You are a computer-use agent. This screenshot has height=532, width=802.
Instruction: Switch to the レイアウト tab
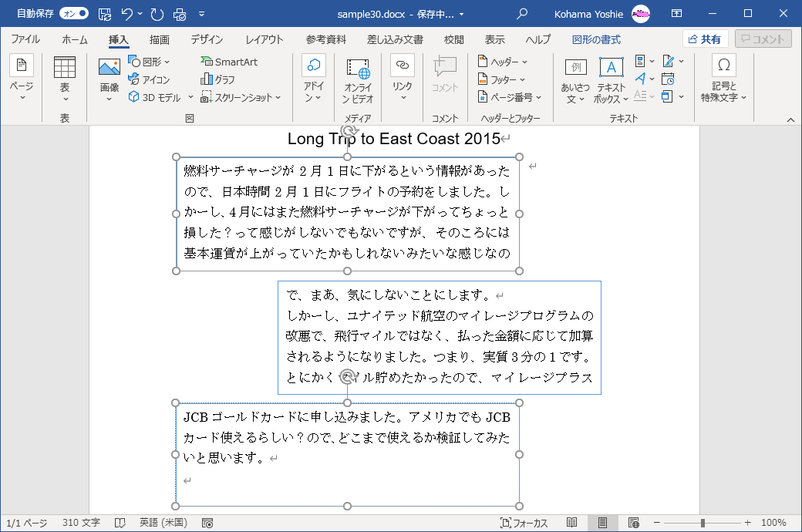pyautogui.click(x=264, y=39)
